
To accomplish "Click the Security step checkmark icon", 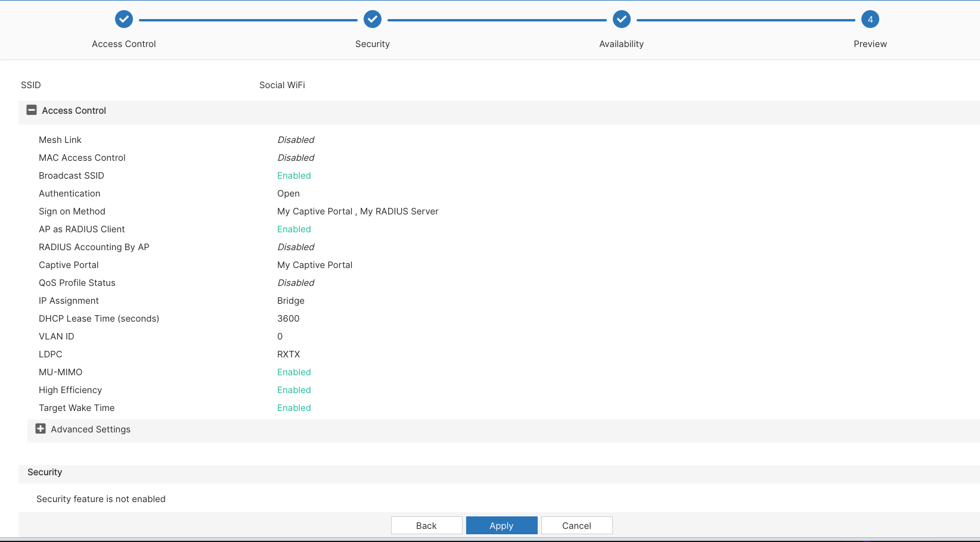I will (x=373, y=20).
